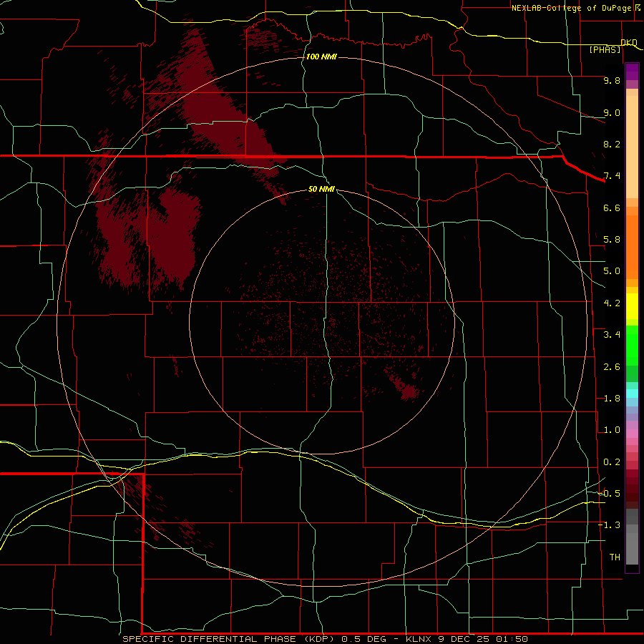Click the 2.6 value on the color scale
The height and width of the screenshot is (644, 644).
pos(612,367)
